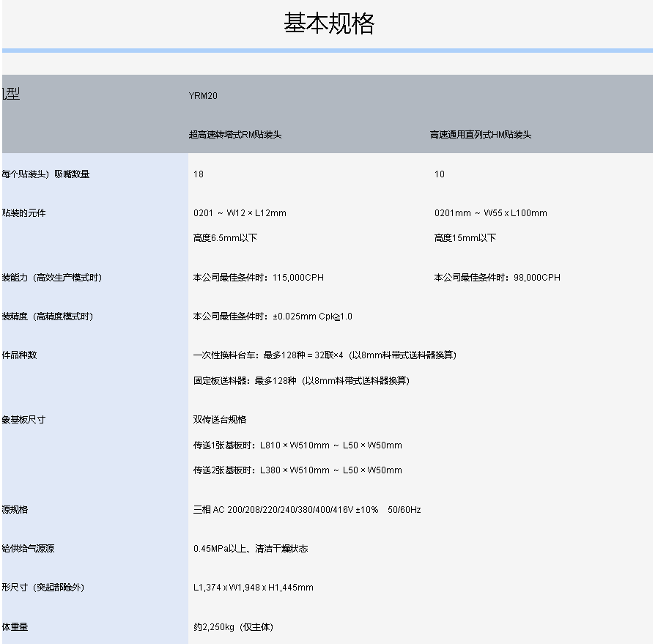Select the 高度6.5mm以下 text
Viewport: 658px width, 644px height.
pyautogui.click(x=226, y=238)
